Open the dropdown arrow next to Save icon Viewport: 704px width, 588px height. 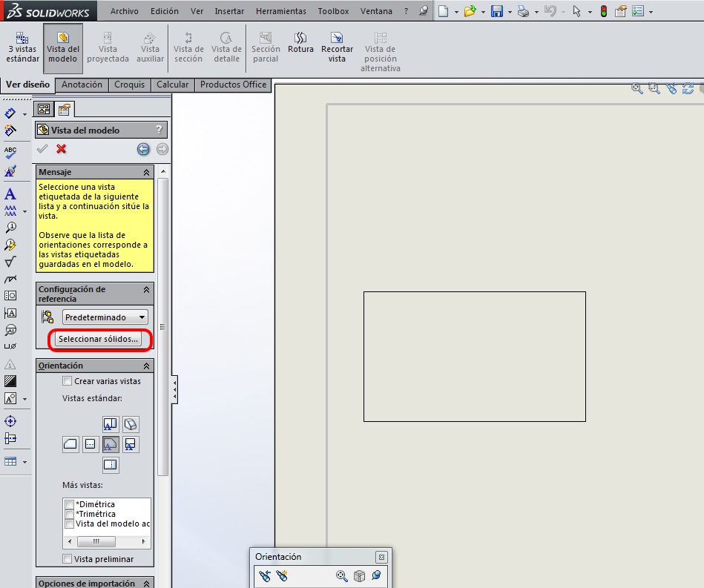(x=510, y=12)
